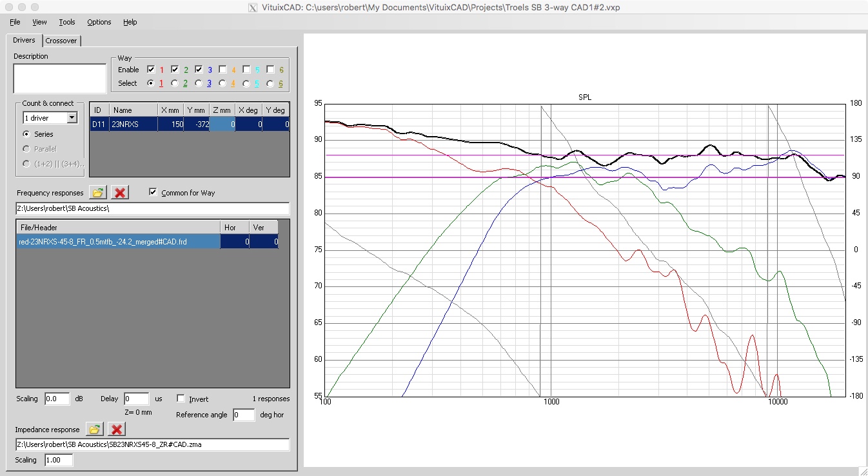868x476 pixels.
Task: Select the Drivers tab
Action: point(25,40)
